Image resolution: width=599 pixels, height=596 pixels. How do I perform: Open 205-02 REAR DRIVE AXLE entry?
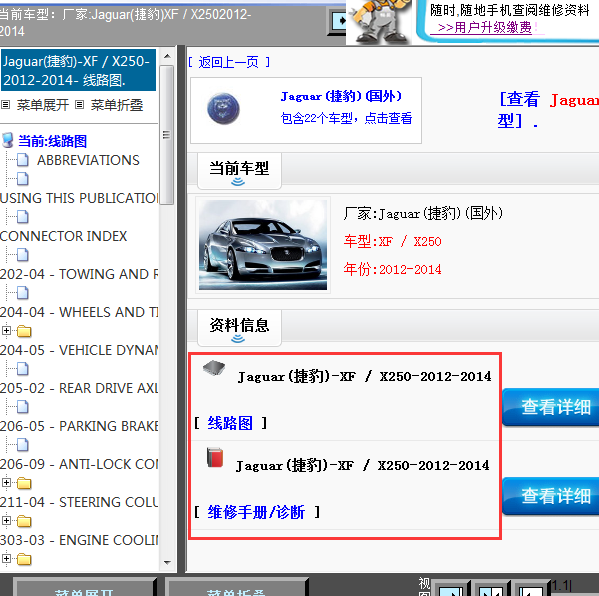(x=79, y=388)
